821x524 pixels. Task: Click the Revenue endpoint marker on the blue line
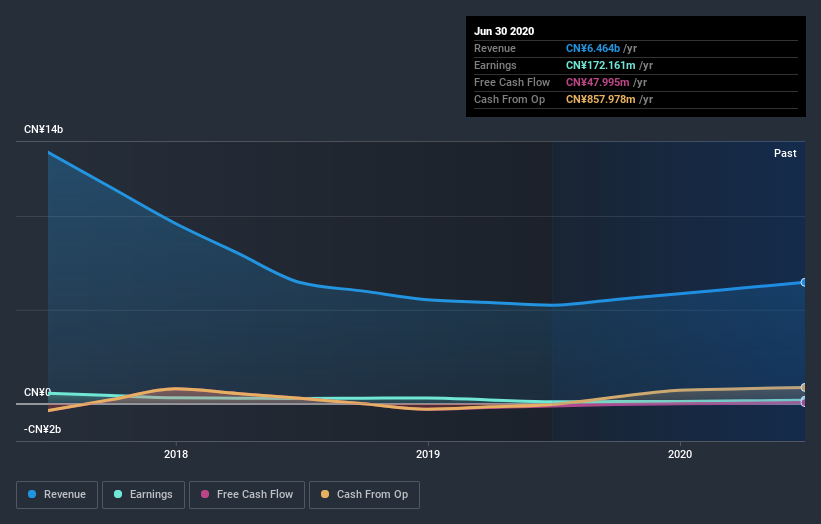coord(804,282)
